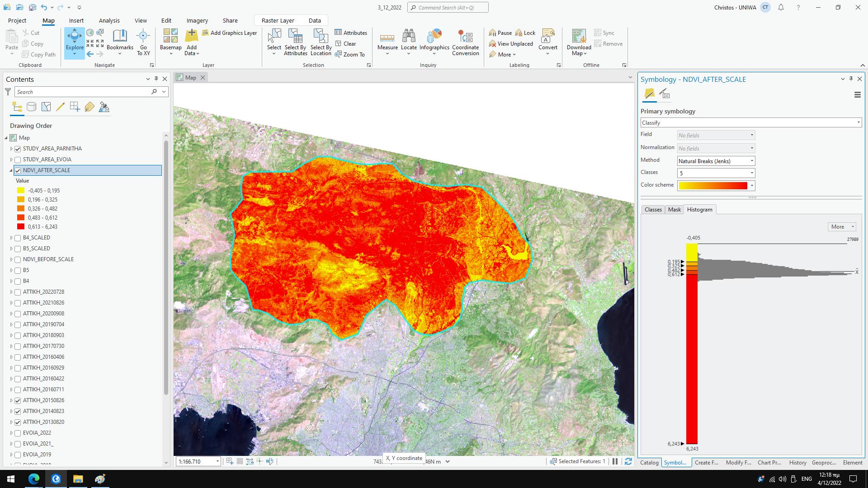Uncheck the ATTIKH_20150826 layer
This screenshot has width=868, height=488.
coord(18,400)
